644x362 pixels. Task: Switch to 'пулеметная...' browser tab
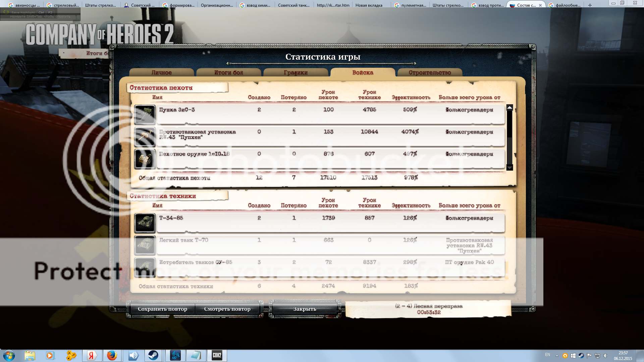tap(410, 5)
